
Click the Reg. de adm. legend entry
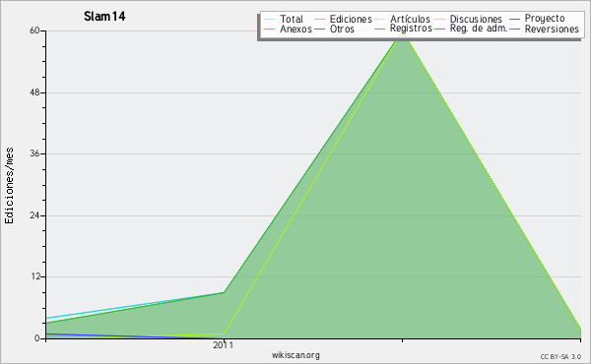pos(471,29)
